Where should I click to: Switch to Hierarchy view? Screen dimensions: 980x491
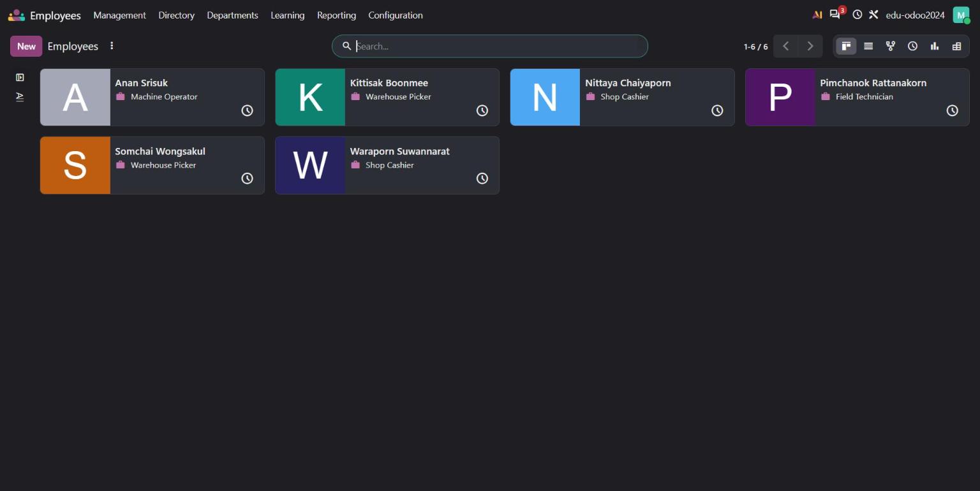(891, 46)
